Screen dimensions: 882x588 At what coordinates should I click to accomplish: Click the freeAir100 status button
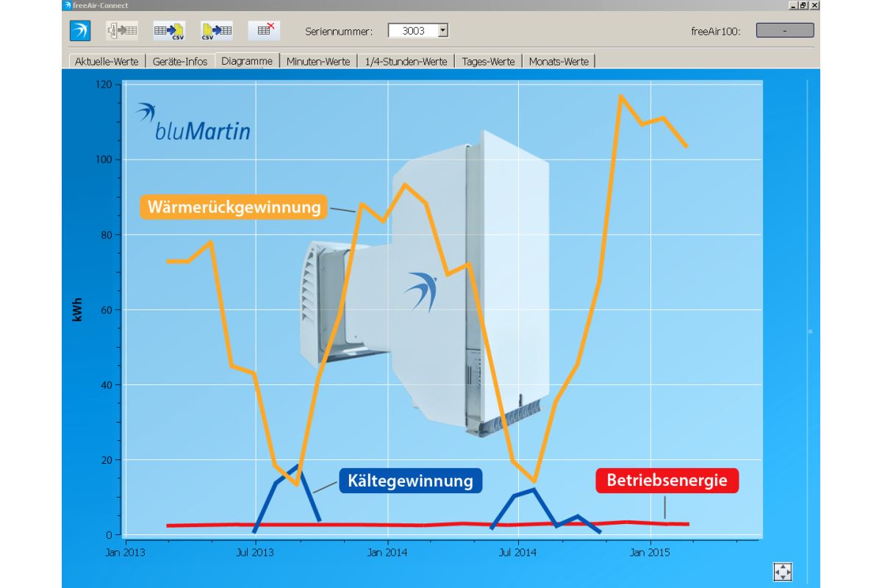[x=785, y=31]
